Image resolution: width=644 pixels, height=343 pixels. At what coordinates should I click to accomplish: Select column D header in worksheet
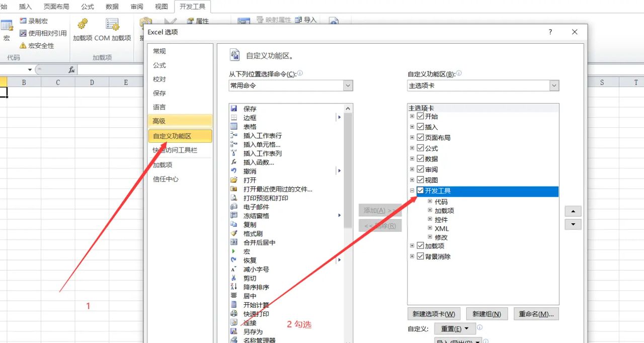point(92,82)
